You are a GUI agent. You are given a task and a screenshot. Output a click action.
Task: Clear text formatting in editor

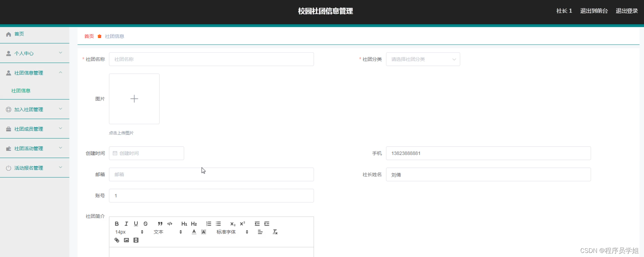coord(275,232)
